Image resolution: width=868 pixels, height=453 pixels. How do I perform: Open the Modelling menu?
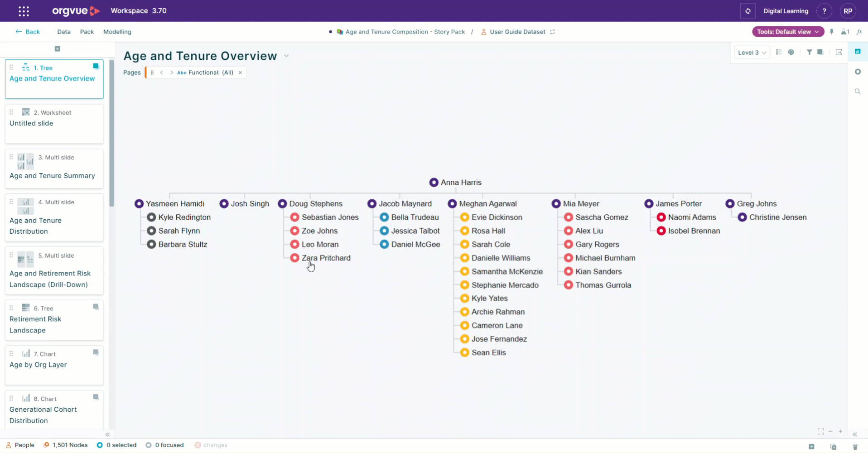[x=117, y=32]
